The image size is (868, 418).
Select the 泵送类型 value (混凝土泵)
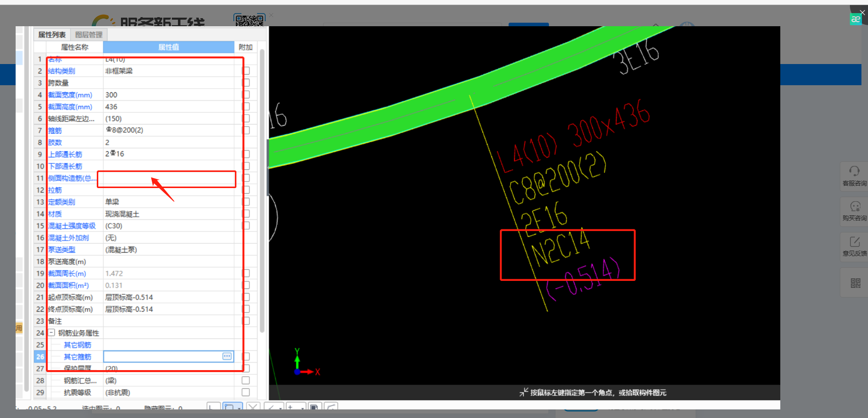(x=121, y=250)
